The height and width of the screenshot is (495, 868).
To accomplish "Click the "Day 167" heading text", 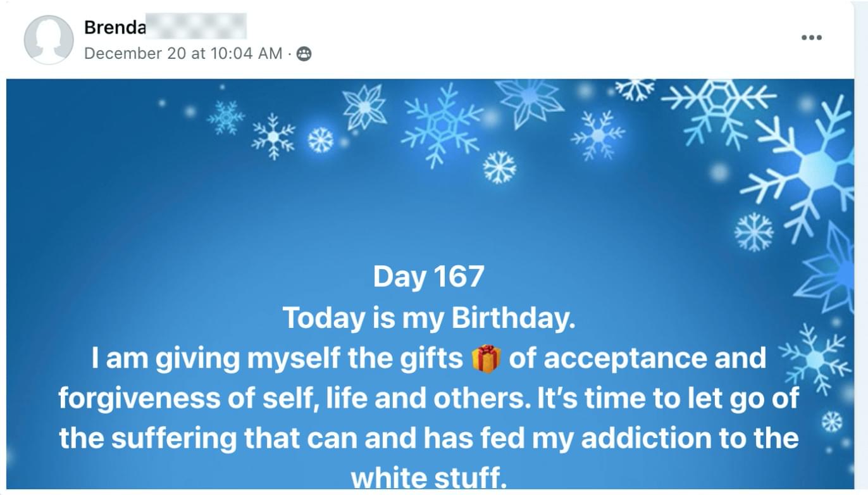I will pos(428,277).
